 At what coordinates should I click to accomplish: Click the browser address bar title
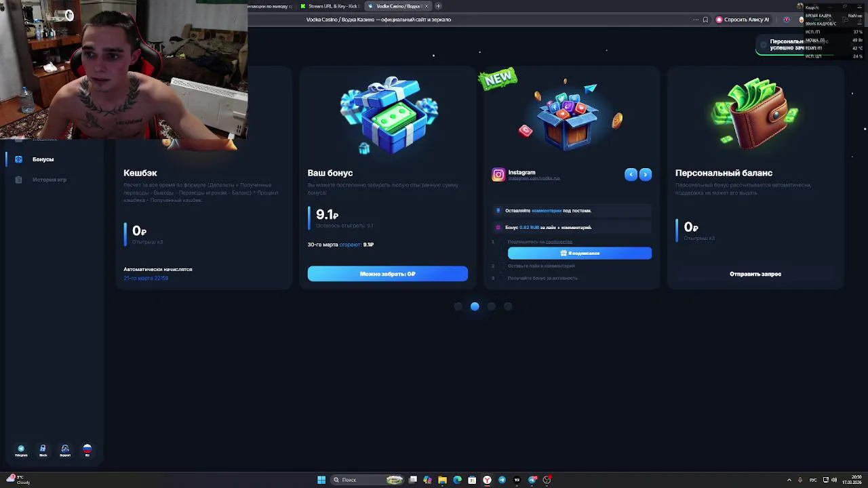click(x=378, y=20)
